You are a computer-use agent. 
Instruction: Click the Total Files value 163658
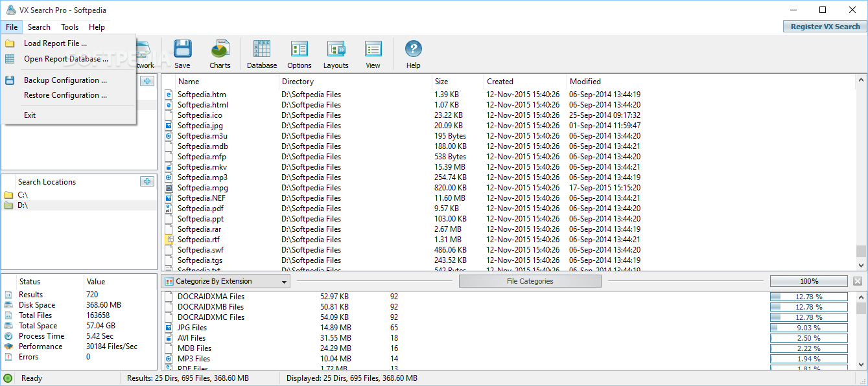[98, 315]
